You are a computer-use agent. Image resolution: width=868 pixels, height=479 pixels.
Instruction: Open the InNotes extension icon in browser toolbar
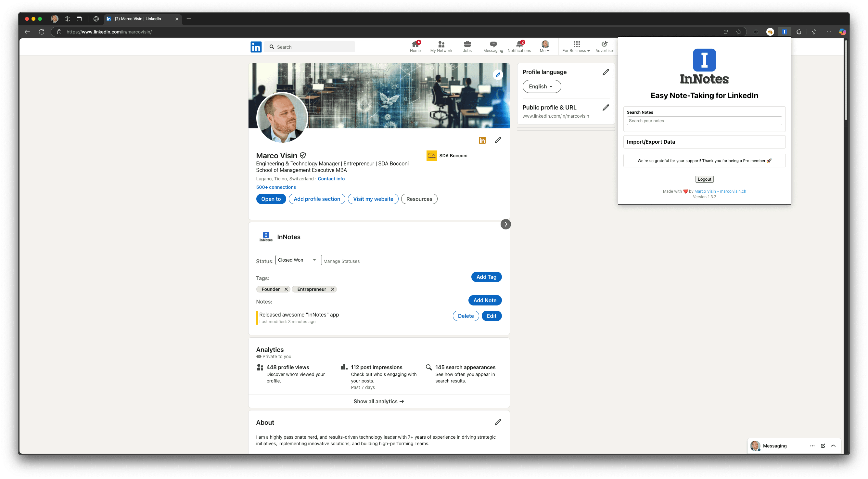785,32
